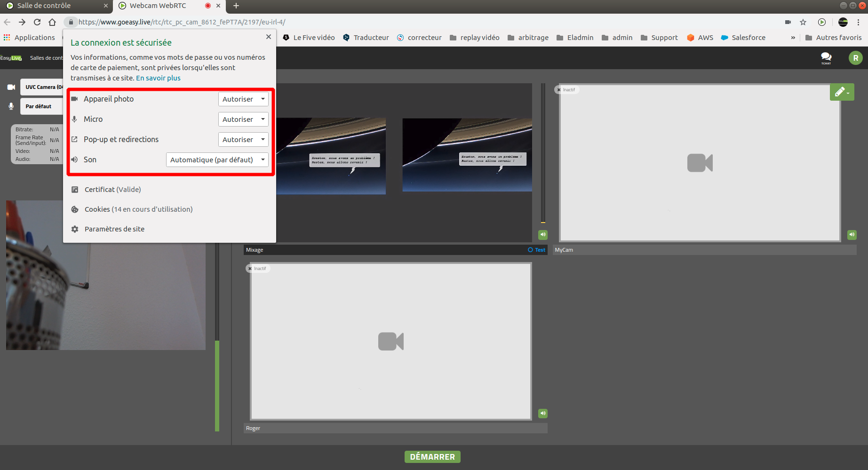Image resolution: width=868 pixels, height=470 pixels.
Task: Open the Son permission dropdown
Action: point(217,160)
